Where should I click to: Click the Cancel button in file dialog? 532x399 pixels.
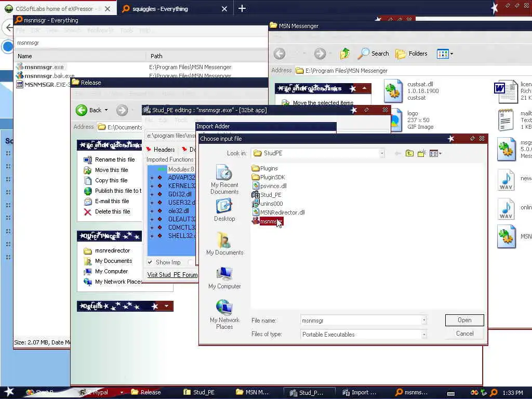point(464,334)
